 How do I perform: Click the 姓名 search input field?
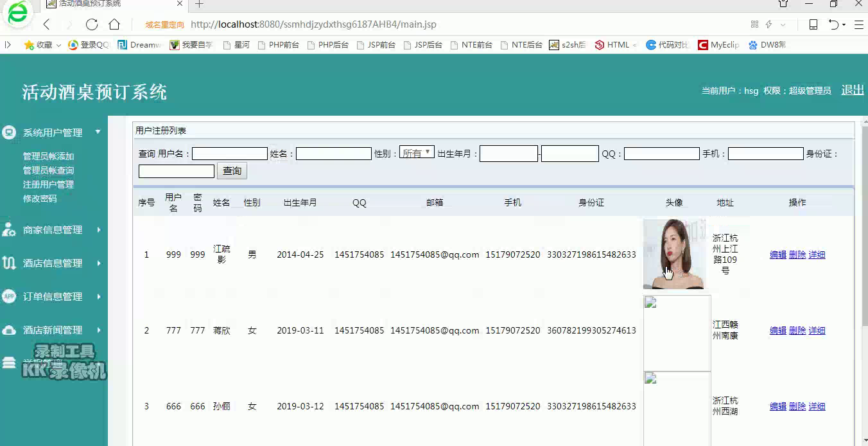pos(334,154)
